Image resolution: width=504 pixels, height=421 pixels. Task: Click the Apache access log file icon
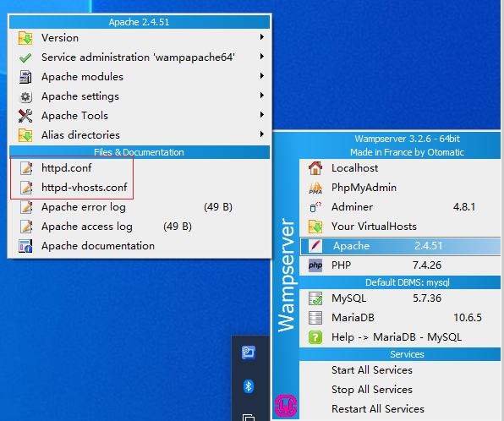coord(26,227)
